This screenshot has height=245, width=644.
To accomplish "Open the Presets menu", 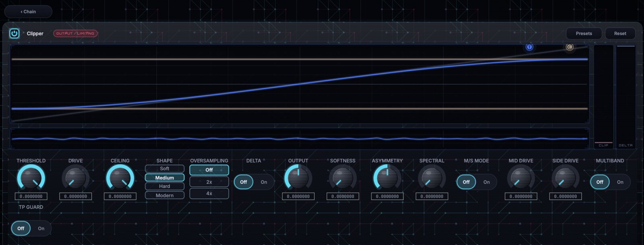I will tap(584, 33).
